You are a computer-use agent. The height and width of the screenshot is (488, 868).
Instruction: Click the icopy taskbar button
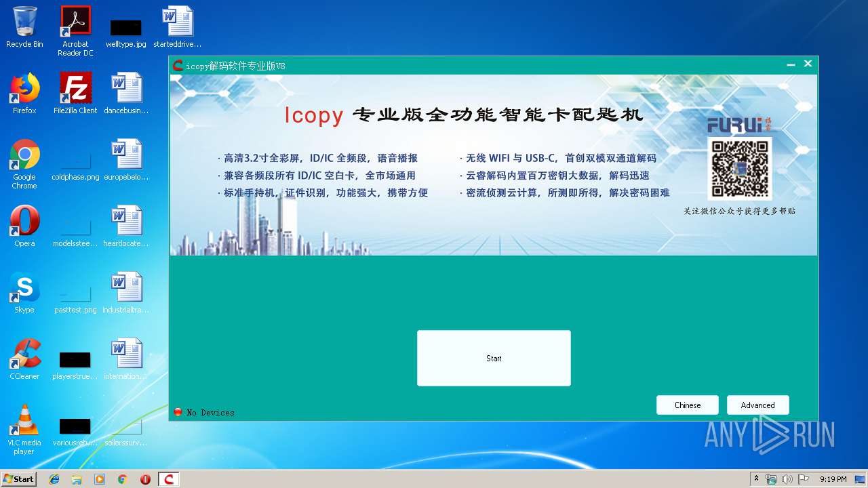tap(169, 479)
